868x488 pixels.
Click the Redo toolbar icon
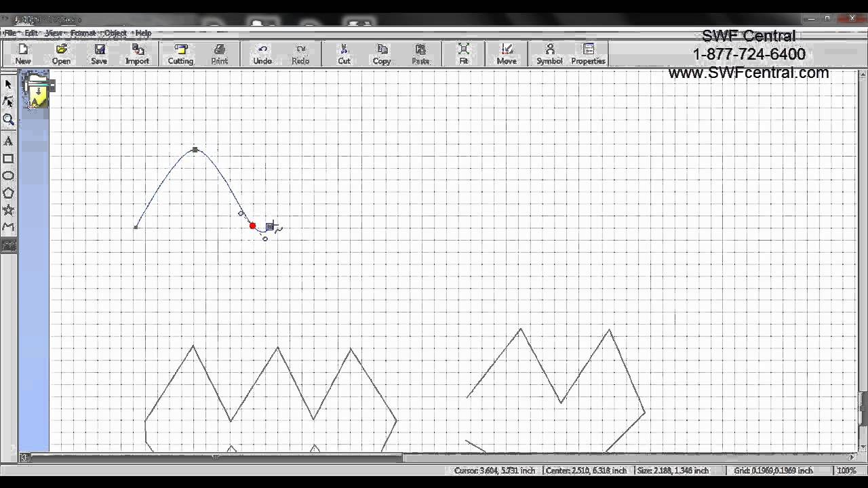[x=300, y=54]
